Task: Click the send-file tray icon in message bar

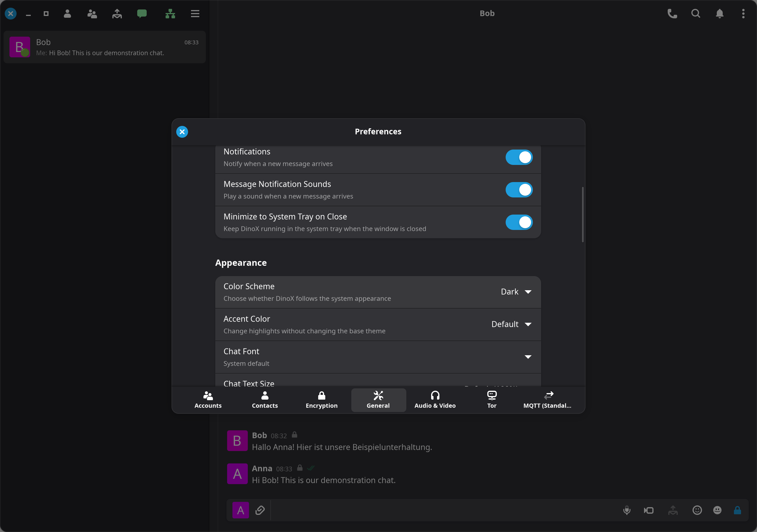Action: (x=673, y=510)
